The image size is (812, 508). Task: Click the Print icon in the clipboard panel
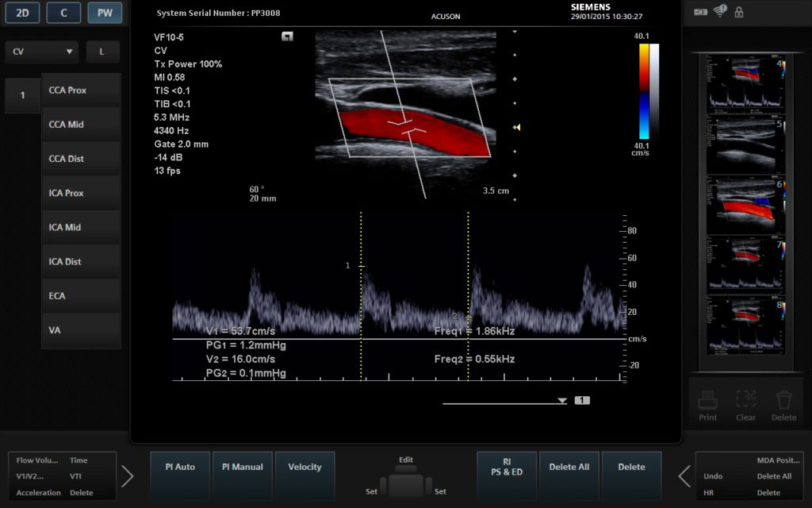coord(708,399)
